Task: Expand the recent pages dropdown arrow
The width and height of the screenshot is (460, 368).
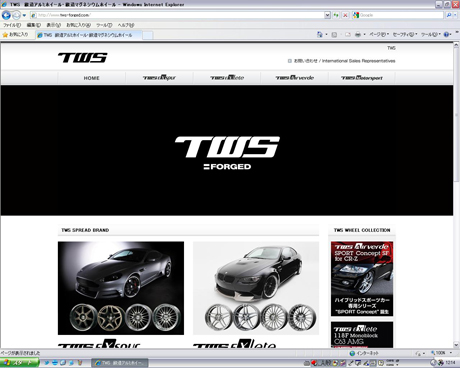Action: click(x=24, y=15)
